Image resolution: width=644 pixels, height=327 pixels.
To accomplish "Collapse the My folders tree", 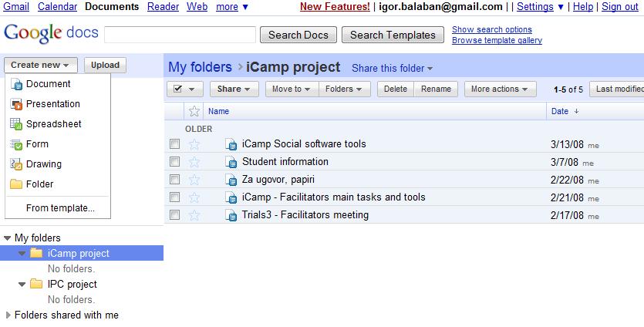I will click(8, 238).
